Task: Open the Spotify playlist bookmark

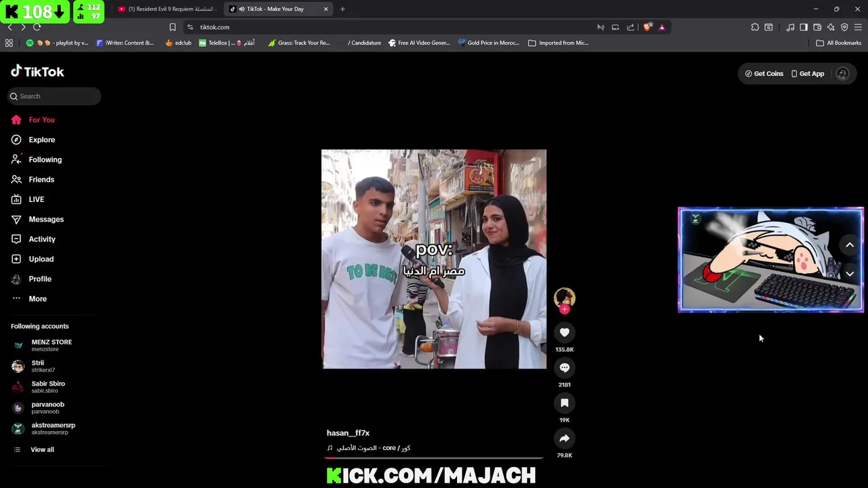Action: 57,43
